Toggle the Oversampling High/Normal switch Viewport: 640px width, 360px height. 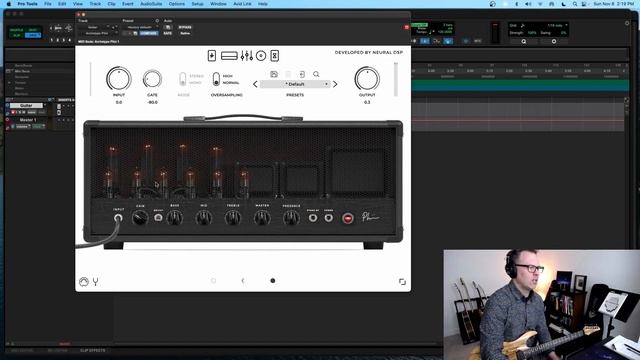click(216, 79)
